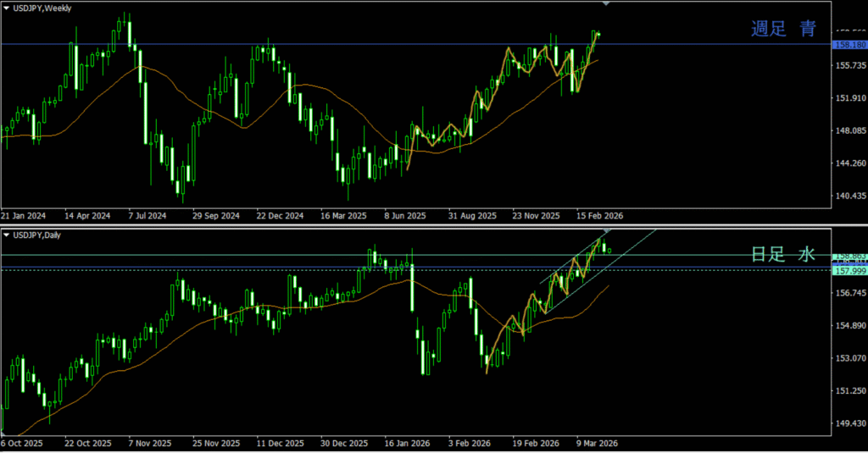This screenshot has width=868, height=453.
Task: Click the chart shift triangle on the Daily chart
Action: pos(605,231)
